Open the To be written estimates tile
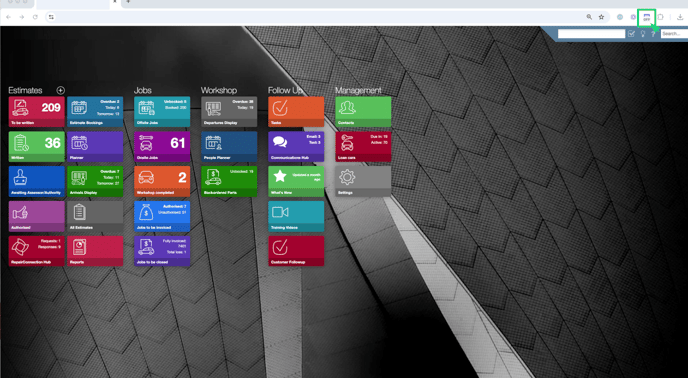688x378 pixels. click(x=36, y=112)
